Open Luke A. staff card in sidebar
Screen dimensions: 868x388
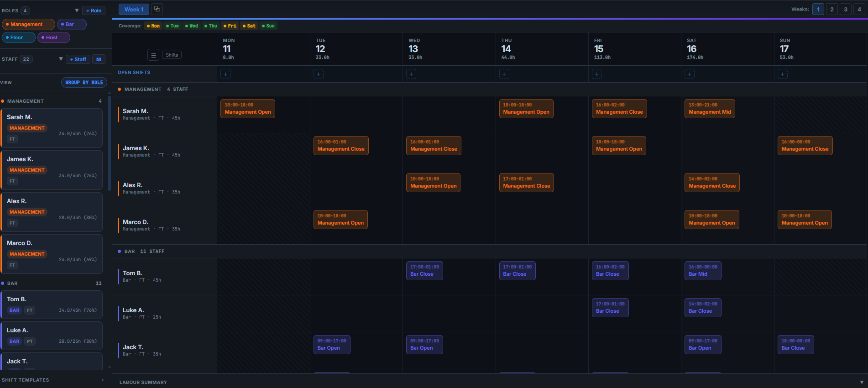[52, 336]
